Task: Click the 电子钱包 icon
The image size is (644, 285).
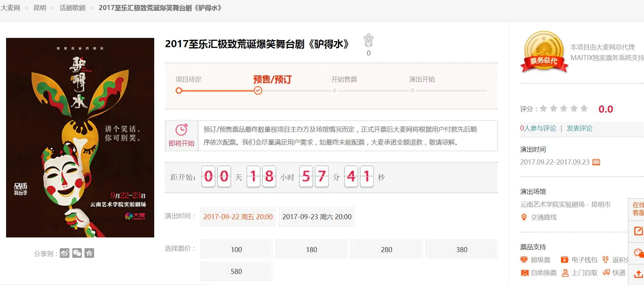Action: pyautogui.click(x=565, y=260)
